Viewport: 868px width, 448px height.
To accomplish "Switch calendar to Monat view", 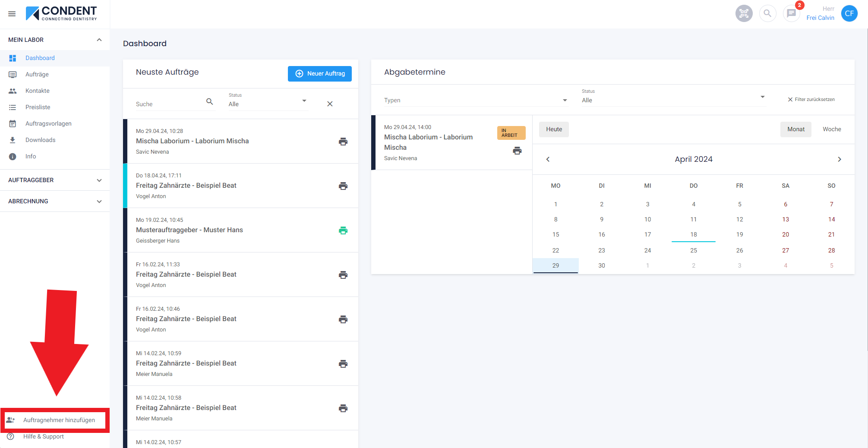I will 795,129.
